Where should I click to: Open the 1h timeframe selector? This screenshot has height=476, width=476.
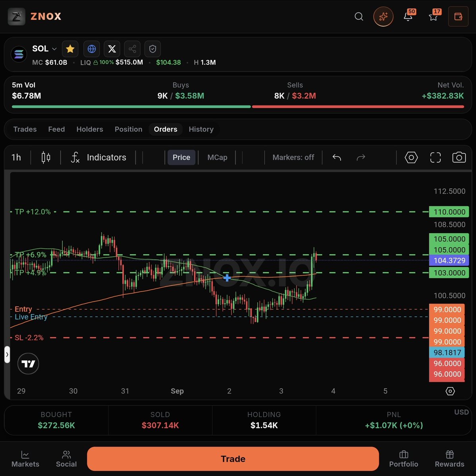coord(16,157)
